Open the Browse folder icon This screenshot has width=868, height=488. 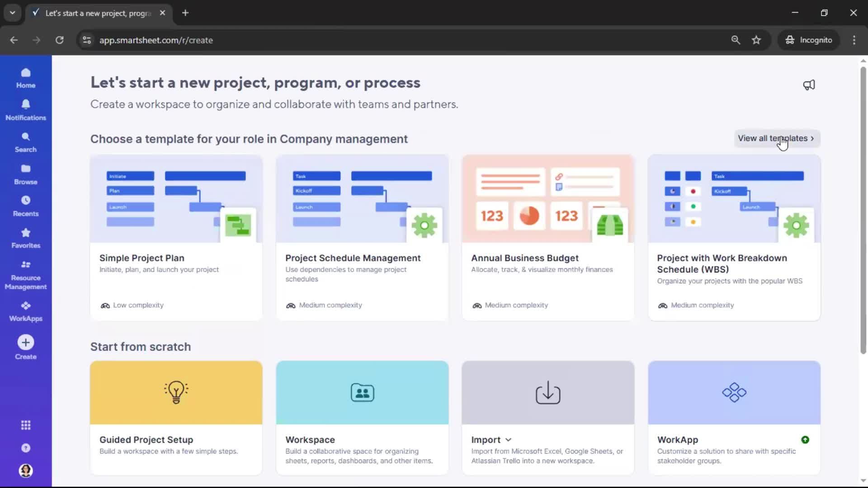pos(26,174)
